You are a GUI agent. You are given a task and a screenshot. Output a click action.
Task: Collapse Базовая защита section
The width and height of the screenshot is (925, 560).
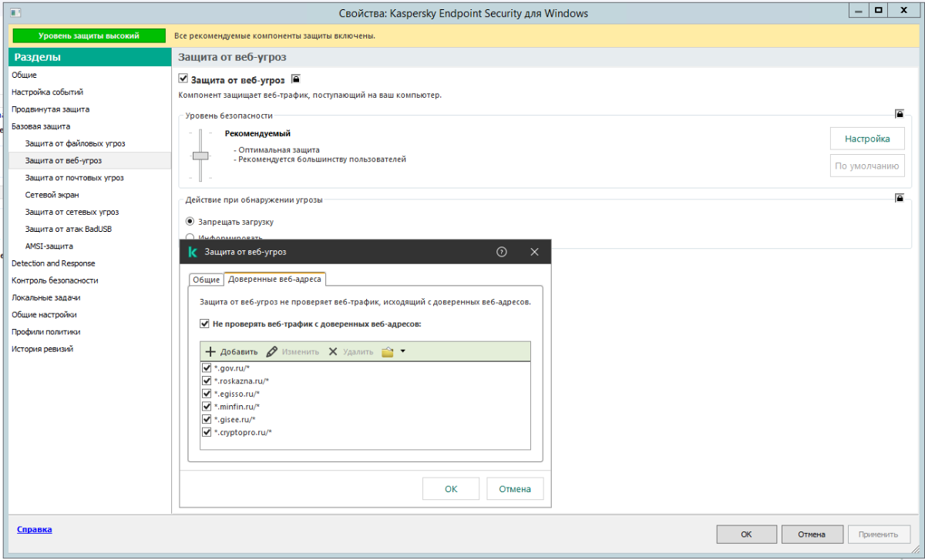click(x=41, y=126)
